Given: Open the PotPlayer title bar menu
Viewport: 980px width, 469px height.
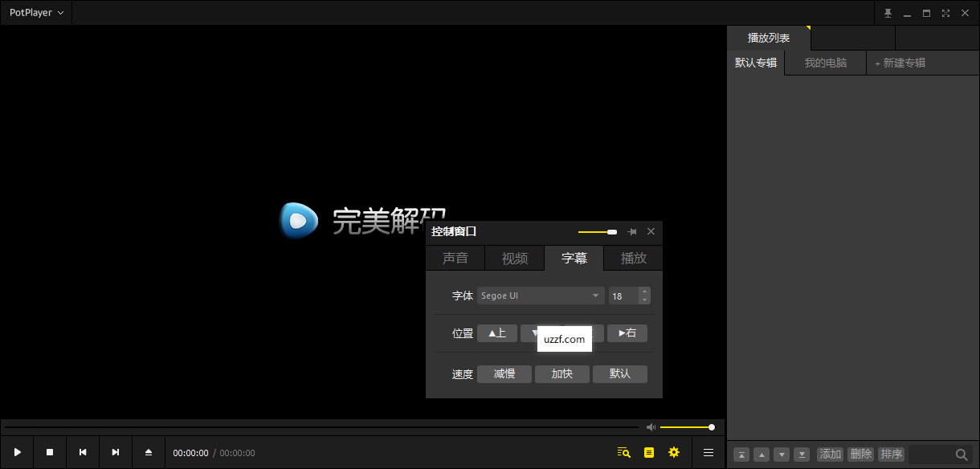Looking at the screenshot, I should (35, 12).
